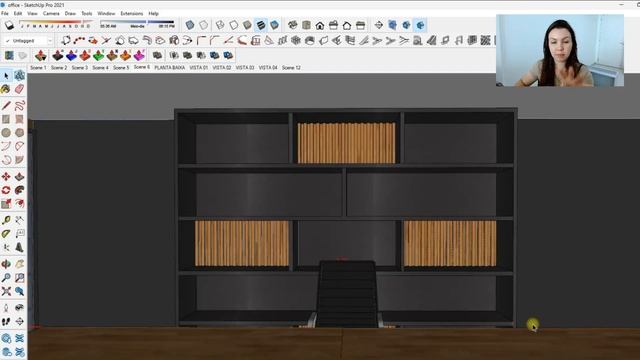The width and height of the screenshot is (640, 360).
Task: Toggle X-Ray face style
Action: [190, 25]
